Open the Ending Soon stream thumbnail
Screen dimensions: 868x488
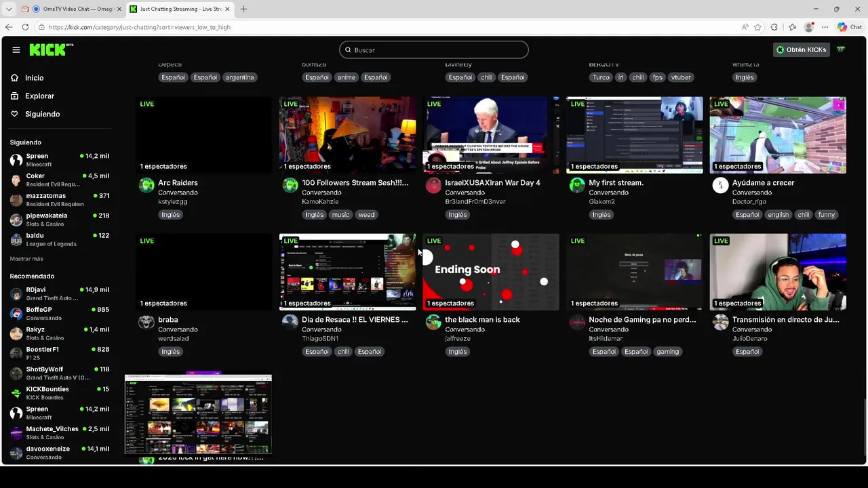click(491, 272)
